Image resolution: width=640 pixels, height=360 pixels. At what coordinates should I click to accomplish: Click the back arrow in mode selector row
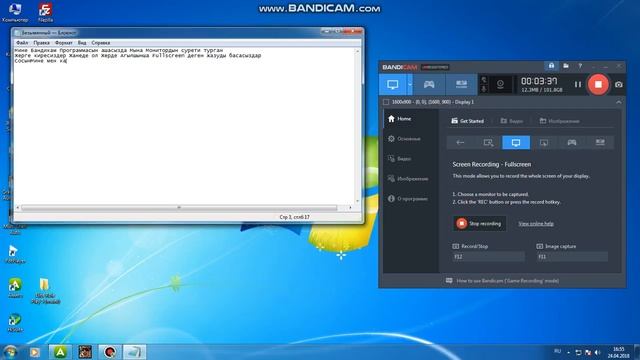tap(460, 142)
